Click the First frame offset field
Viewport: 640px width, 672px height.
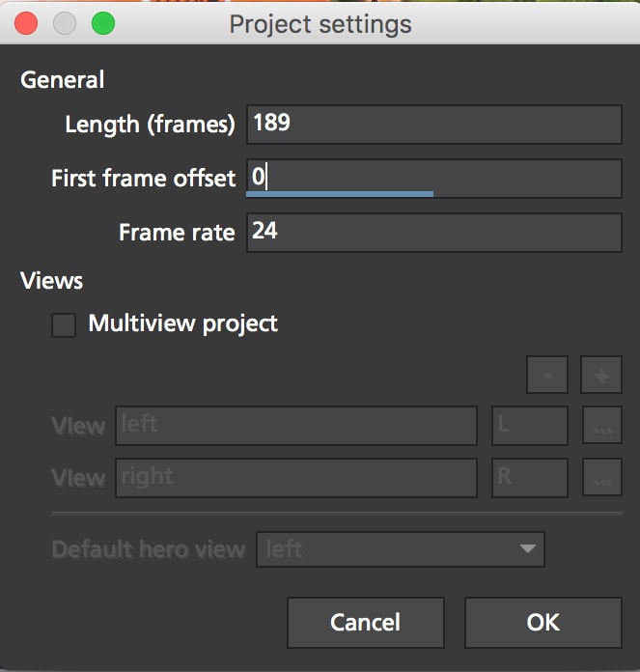click(x=433, y=178)
